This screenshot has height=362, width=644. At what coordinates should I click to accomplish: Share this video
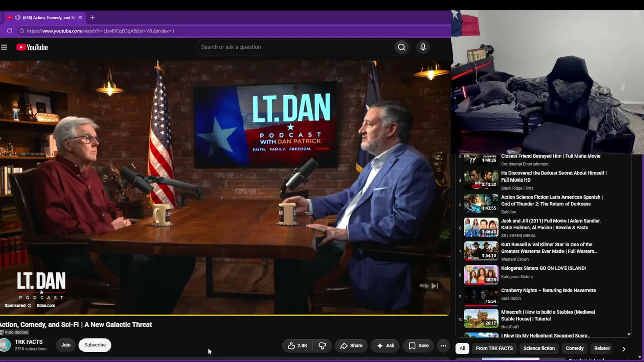(351, 346)
